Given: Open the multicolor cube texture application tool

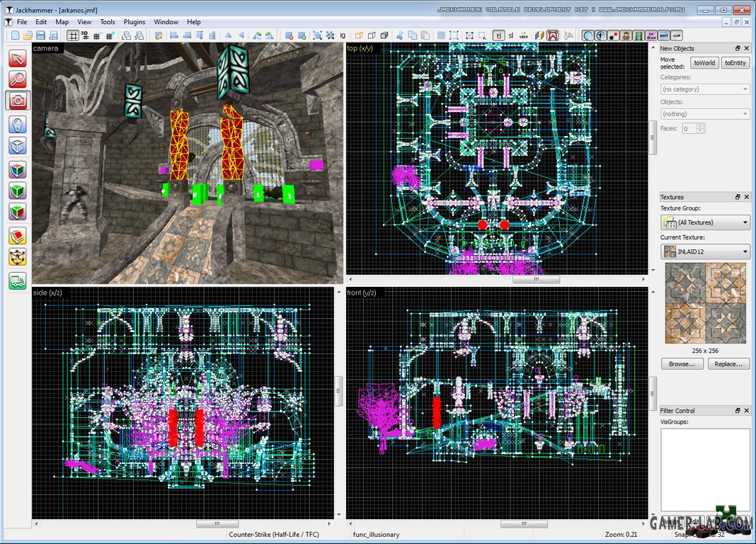Looking at the screenshot, I should tap(18, 170).
